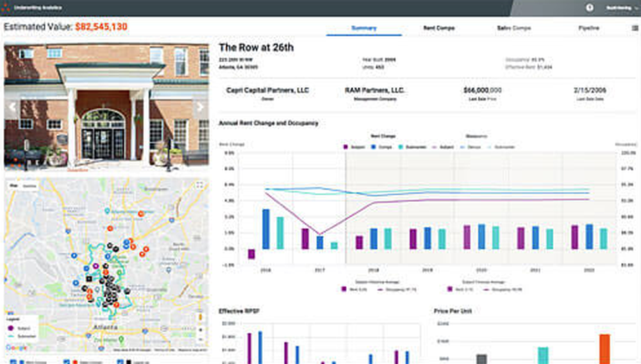Viewport: 641px width, 364px height.
Task: Toggle the black-square layer checkbox below the map
Action: pyautogui.click(x=121, y=362)
